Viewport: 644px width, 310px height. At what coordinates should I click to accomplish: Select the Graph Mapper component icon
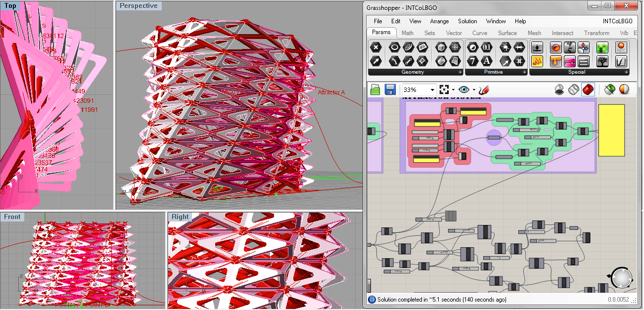pyautogui.click(x=621, y=61)
